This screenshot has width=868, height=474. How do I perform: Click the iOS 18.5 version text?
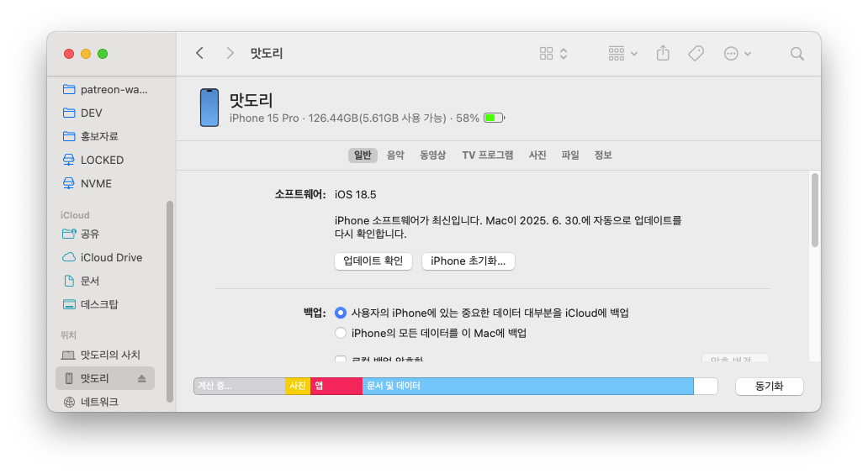(x=356, y=195)
